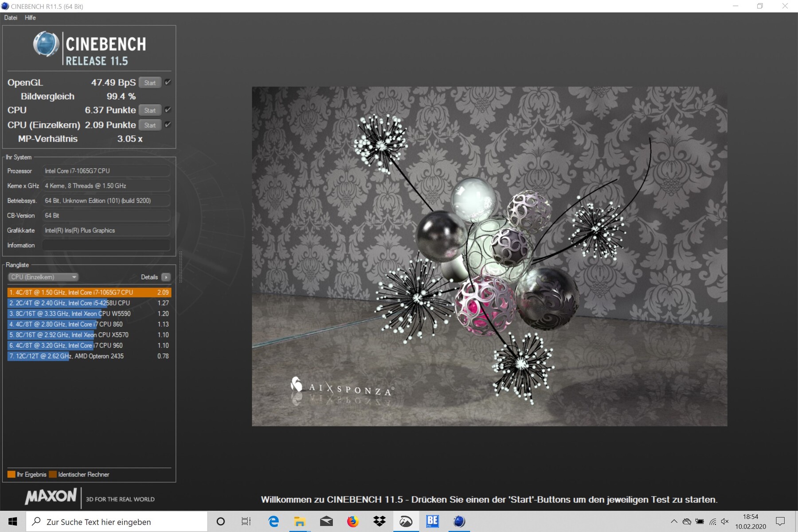Open the Mail app taskbar icon
798x532 pixels.
point(326,521)
